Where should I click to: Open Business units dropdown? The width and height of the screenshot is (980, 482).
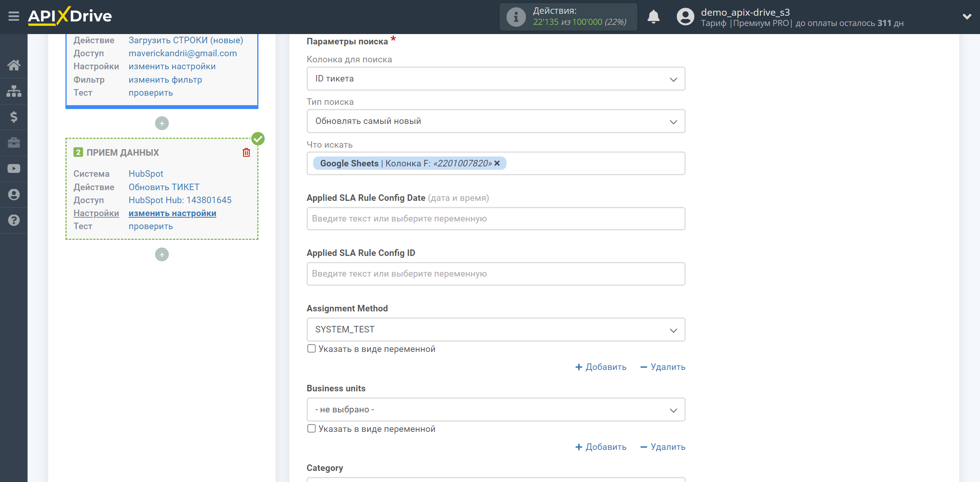pyautogui.click(x=496, y=410)
